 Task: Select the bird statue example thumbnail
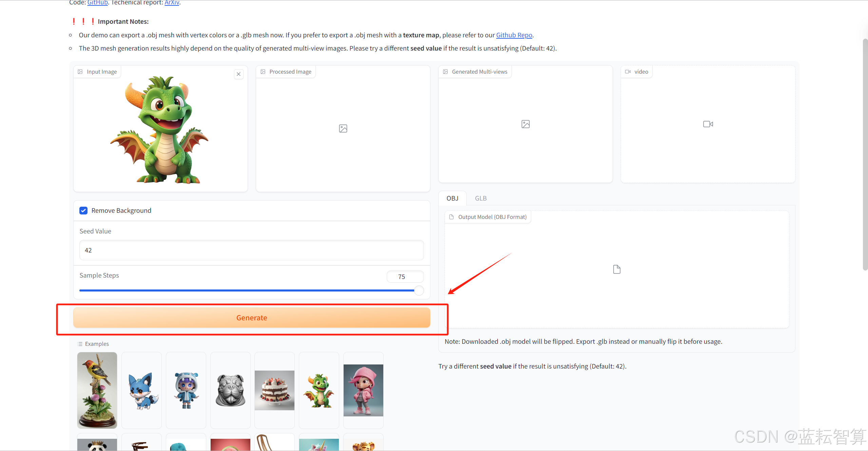[97, 390]
